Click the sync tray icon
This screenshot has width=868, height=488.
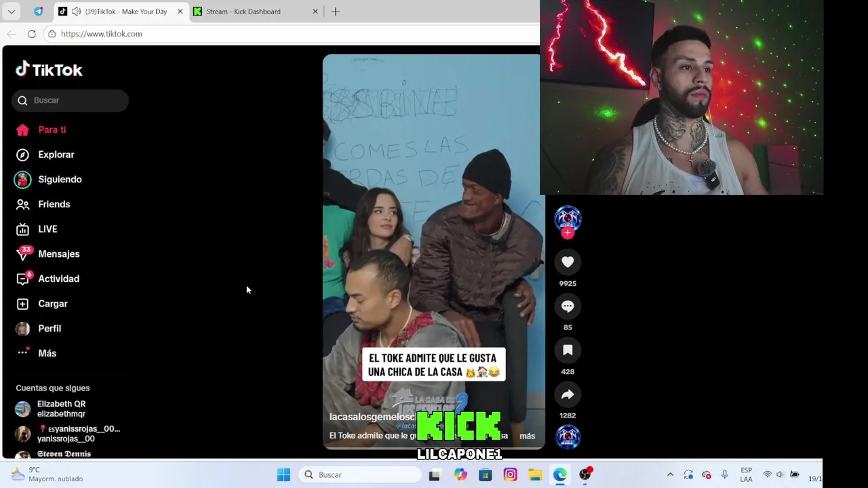688,475
